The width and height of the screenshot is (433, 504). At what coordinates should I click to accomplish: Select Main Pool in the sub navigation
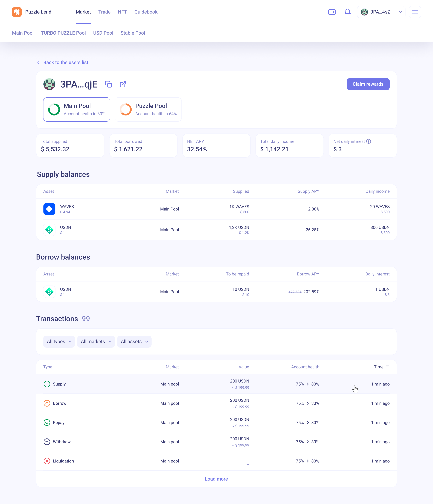click(x=23, y=33)
